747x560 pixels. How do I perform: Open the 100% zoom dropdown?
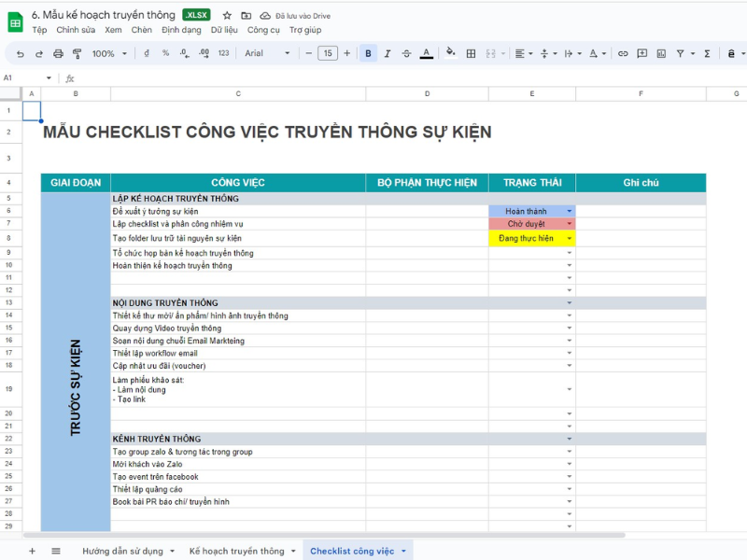coord(108,54)
